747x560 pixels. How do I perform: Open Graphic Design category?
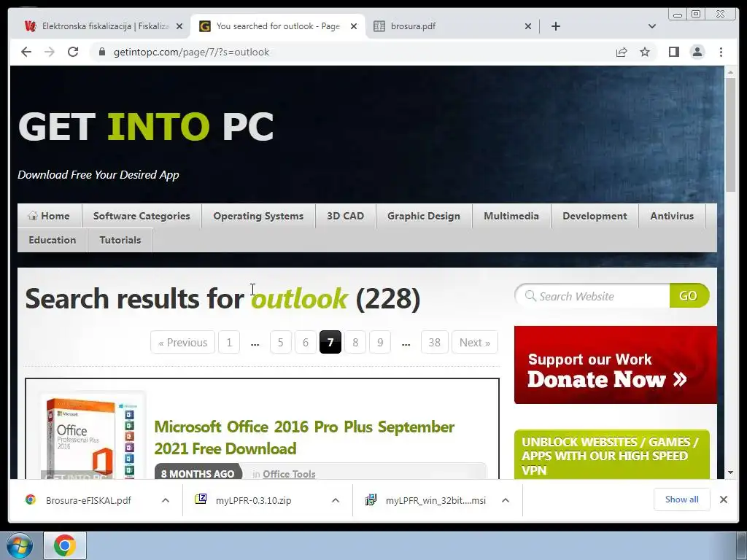click(424, 216)
